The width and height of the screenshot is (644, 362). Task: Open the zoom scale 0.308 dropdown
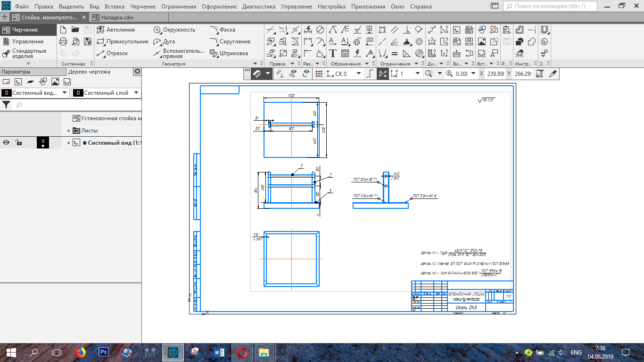(x=472, y=74)
